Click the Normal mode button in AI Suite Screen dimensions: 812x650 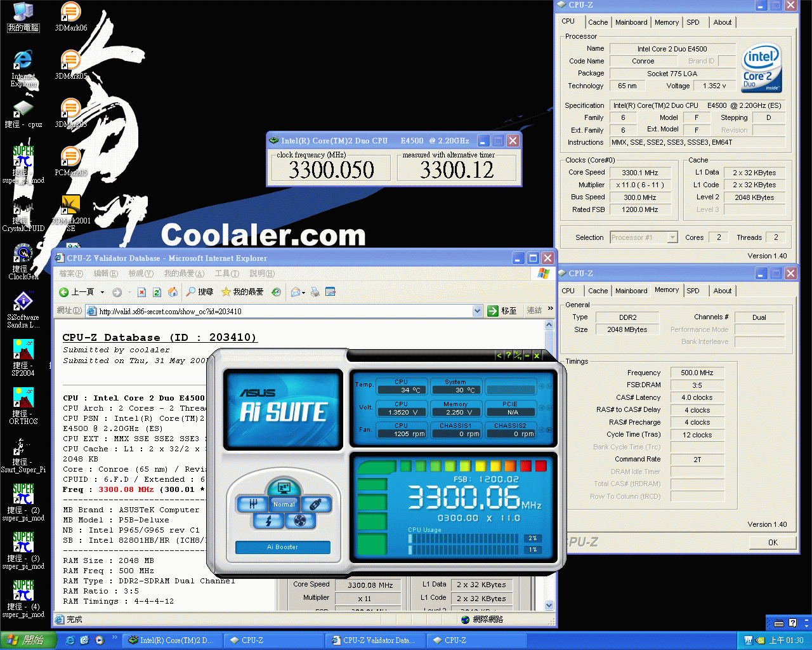coord(284,505)
